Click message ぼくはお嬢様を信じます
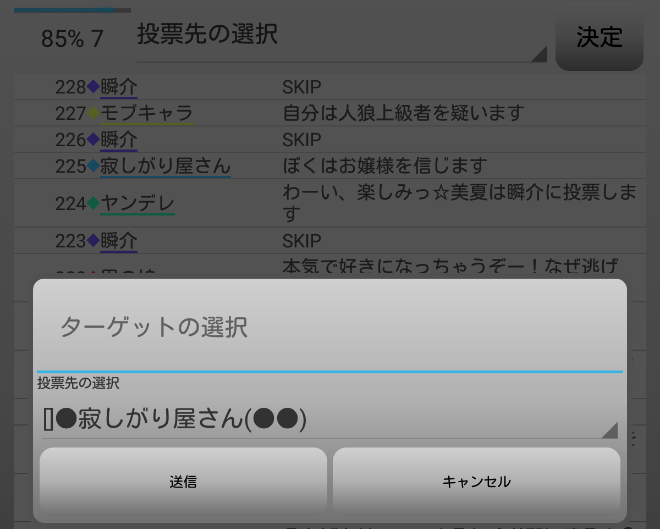Screen dimensions: 660x529 click(x=384, y=165)
